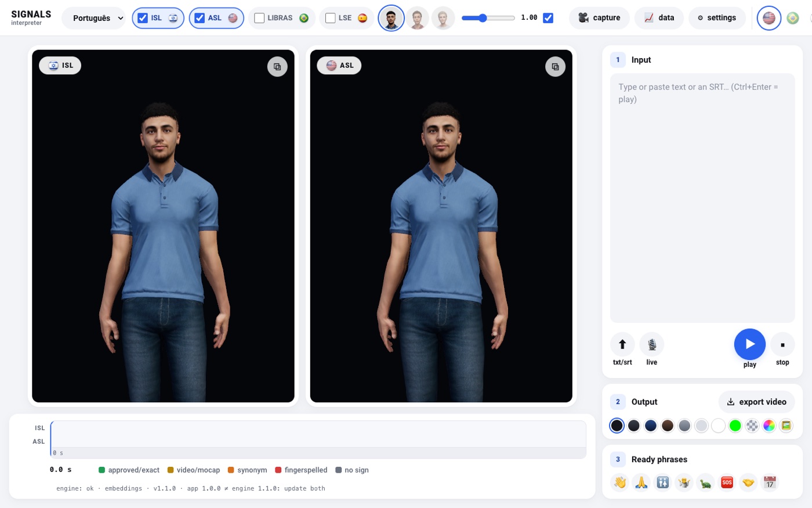Click the Ready phrases section heading
The height and width of the screenshot is (508, 812).
click(659, 459)
